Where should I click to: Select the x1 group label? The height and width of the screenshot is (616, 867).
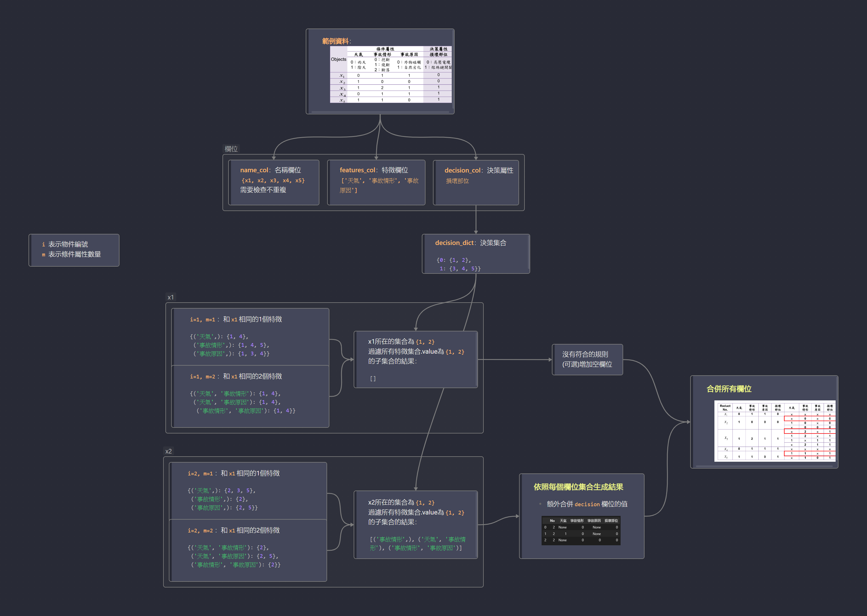click(171, 297)
